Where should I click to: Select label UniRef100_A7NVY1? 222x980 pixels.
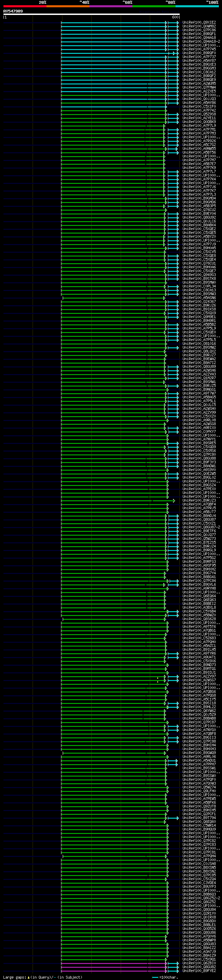point(199,439)
